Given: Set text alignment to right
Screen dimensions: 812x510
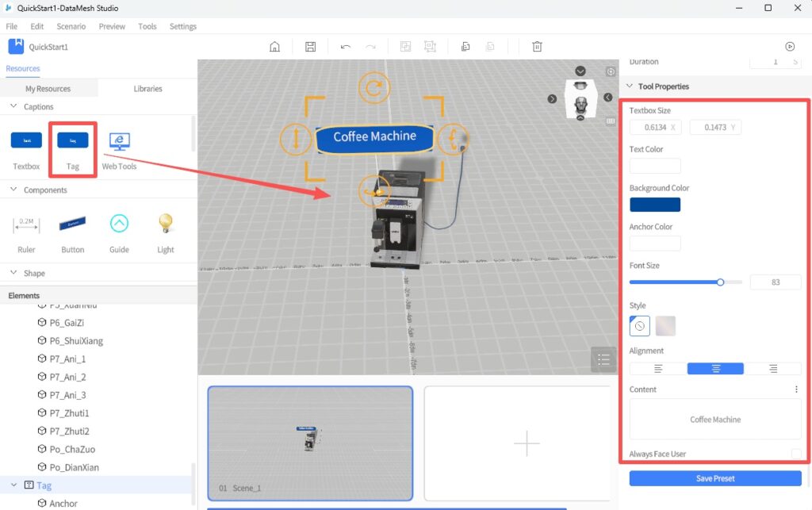Looking at the screenshot, I should (x=772, y=369).
